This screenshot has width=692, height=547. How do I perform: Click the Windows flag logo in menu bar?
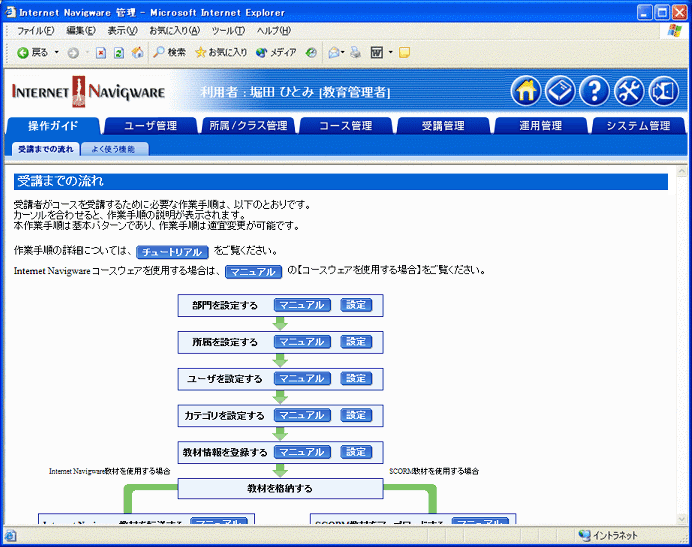pos(674,30)
